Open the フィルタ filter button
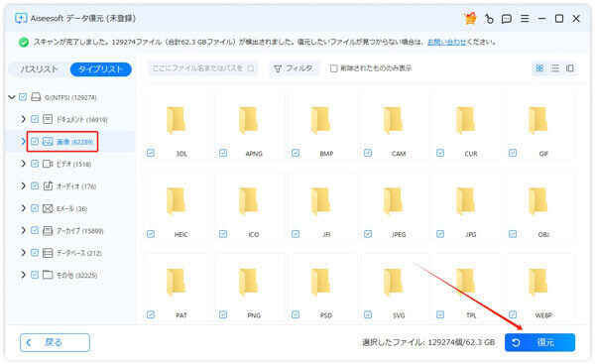This screenshot has height=364, width=595. click(x=294, y=68)
